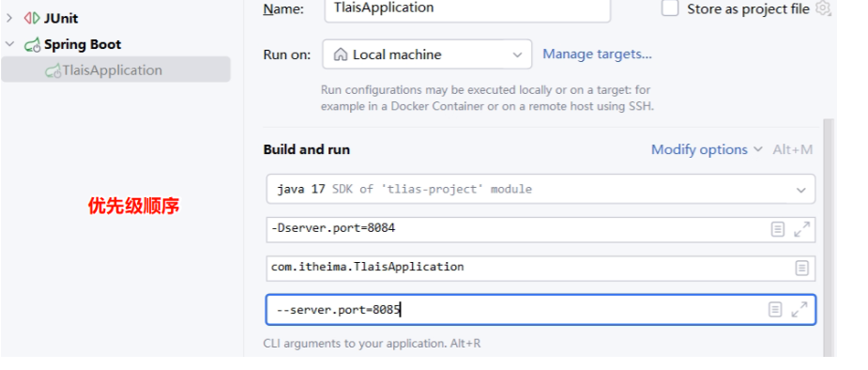Screen dimensions: 868x370
Task: Select the Spring Boot tree item
Action: (83, 44)
